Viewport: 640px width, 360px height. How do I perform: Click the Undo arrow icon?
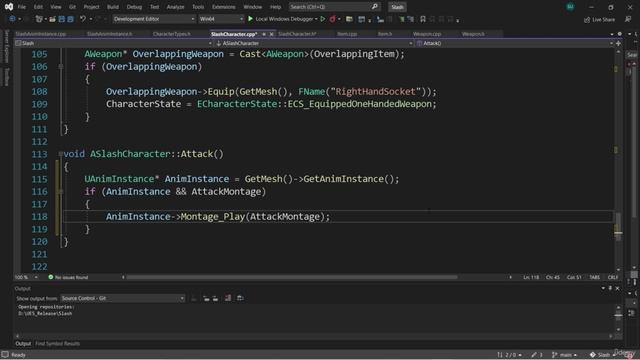tap(83, 19)
